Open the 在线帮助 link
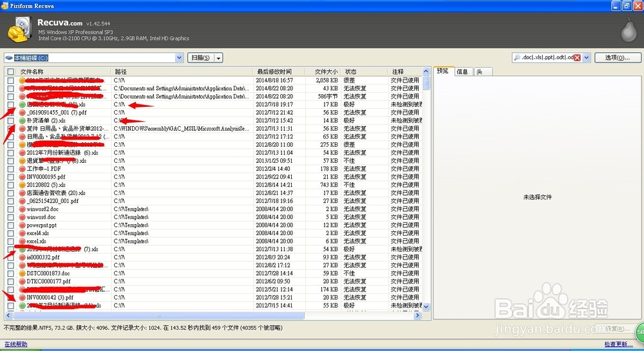Screen dimensions: 644x351 coord(15,344)
